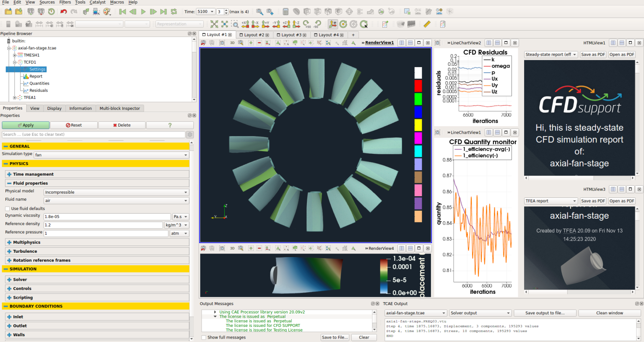Screen dimensions: 644x342
Task: Click the Adjust Camera icon in the view toolbar
Action: pyautogui.click(x=240, y=42)
